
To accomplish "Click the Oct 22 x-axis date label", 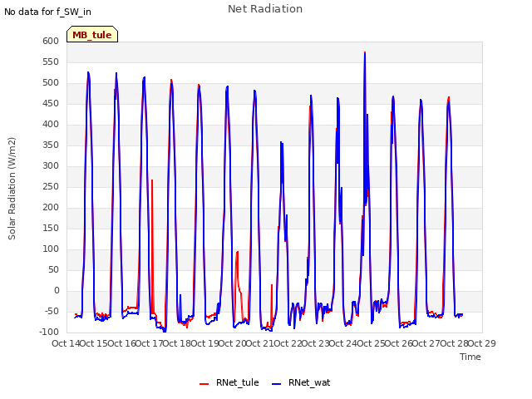I will pos(288,343).
